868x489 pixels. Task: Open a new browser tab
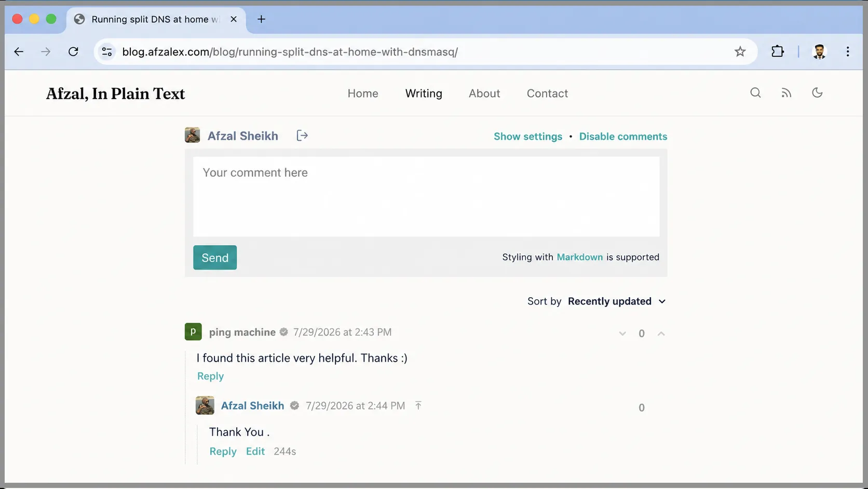point(261,19)
